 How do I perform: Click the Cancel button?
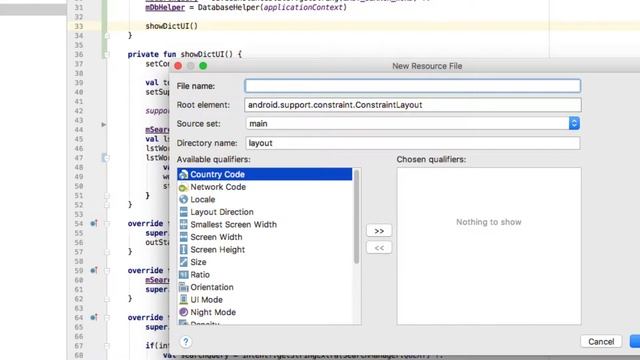[601, 342]
